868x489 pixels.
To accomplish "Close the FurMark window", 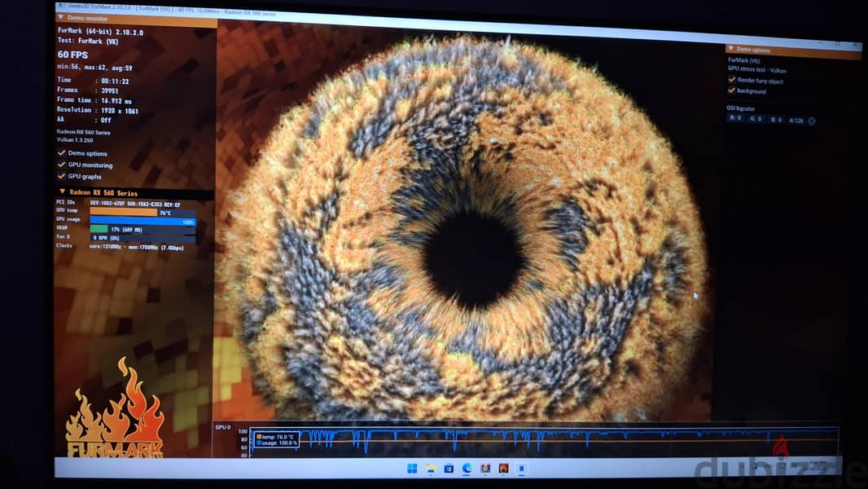I will pos(856,46).
